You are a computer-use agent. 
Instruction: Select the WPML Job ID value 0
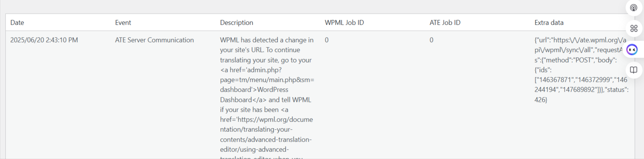click(x=327, y=40)
